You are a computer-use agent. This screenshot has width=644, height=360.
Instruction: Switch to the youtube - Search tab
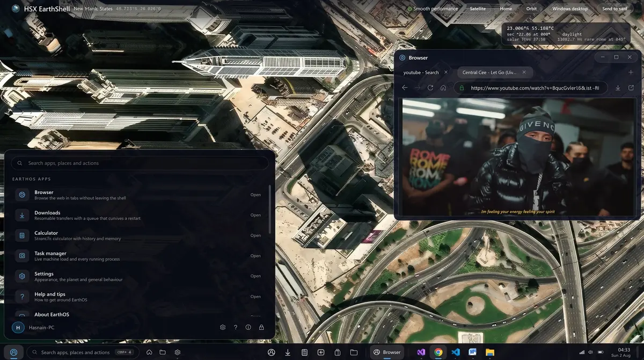[421, 73]
